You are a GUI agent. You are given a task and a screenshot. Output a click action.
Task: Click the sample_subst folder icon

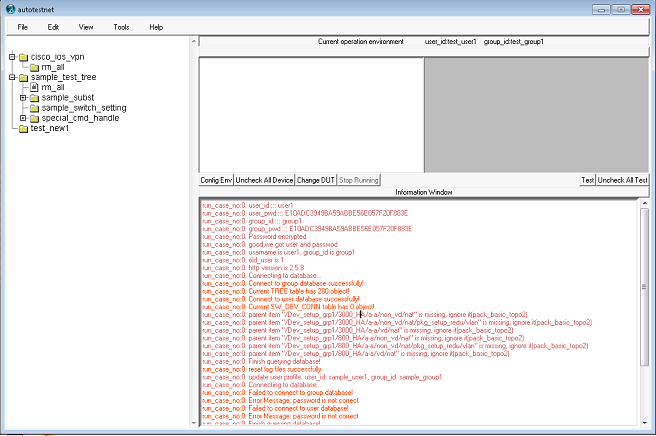click(x=34, y=98)
